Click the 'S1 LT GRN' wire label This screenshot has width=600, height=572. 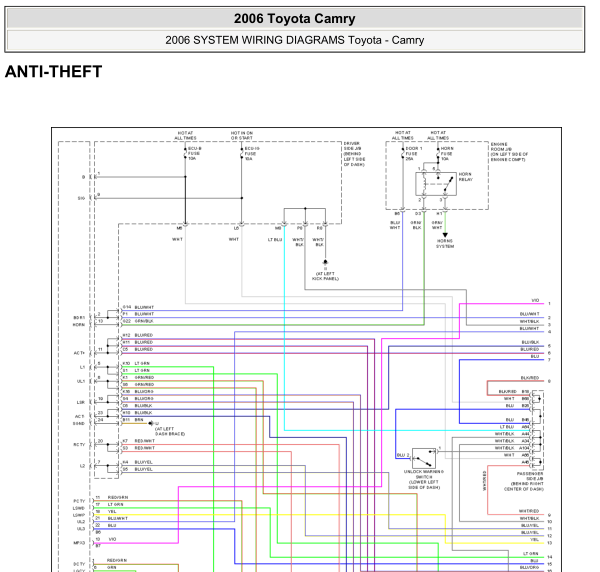(x=136, y=370)
